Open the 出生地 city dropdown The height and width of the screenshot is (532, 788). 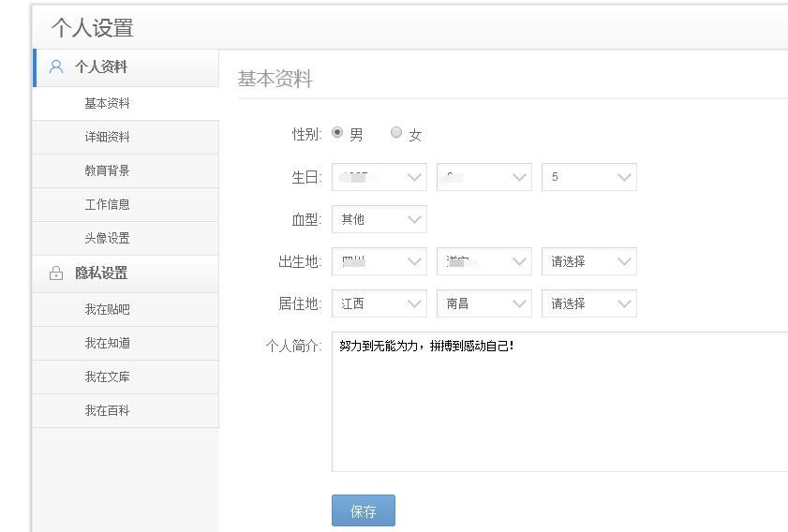(484, 261)
